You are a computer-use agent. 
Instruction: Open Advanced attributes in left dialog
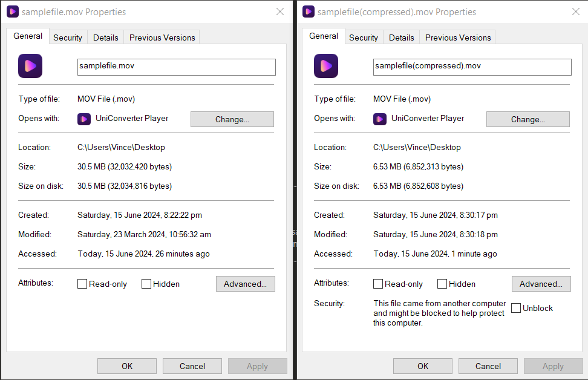245,283
